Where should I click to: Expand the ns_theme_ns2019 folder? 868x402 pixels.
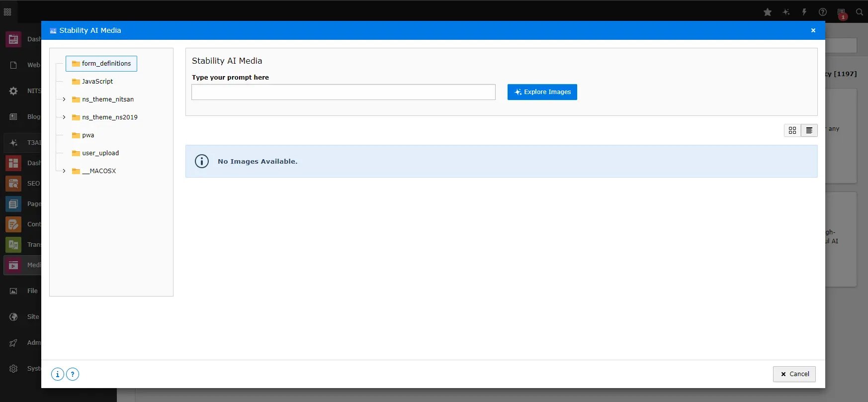(x=64, y=117)
